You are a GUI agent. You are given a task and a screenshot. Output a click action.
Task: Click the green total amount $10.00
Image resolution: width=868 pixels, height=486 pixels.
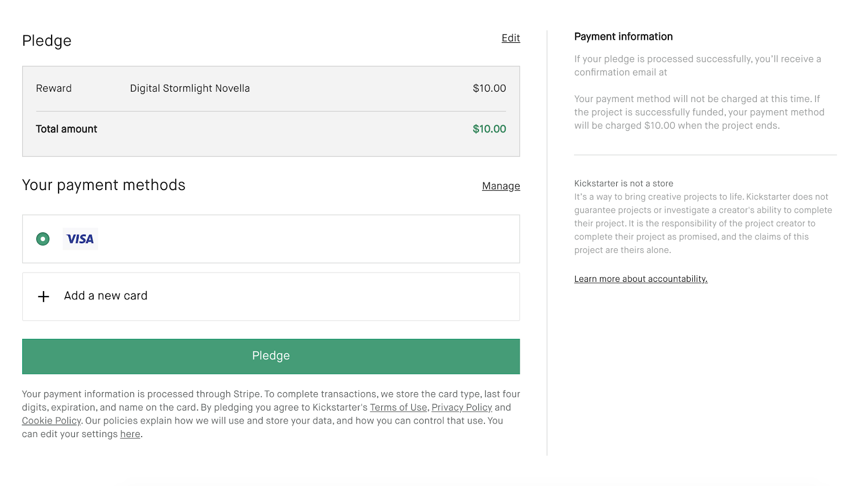tap(489, 129)
